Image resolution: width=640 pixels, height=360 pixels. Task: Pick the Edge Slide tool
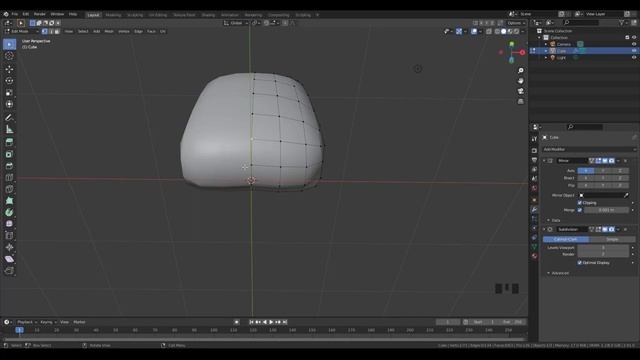(x=9, y=236)
